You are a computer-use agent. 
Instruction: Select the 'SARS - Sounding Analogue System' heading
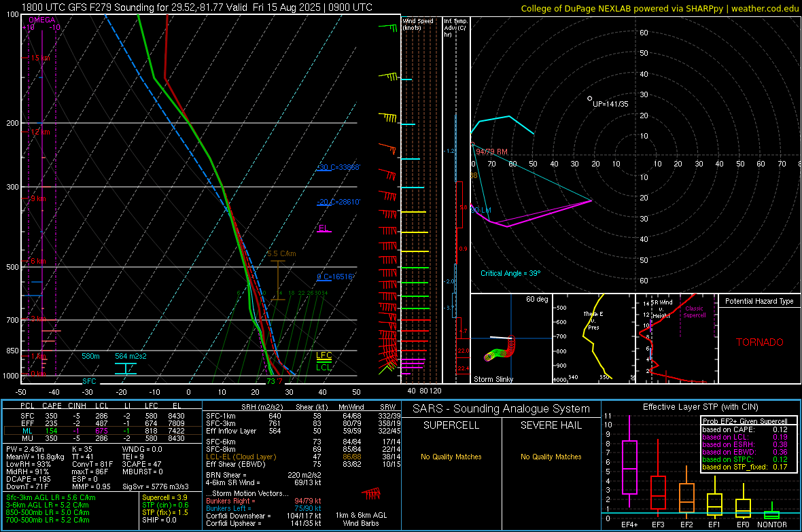click(x=502, y=409)
